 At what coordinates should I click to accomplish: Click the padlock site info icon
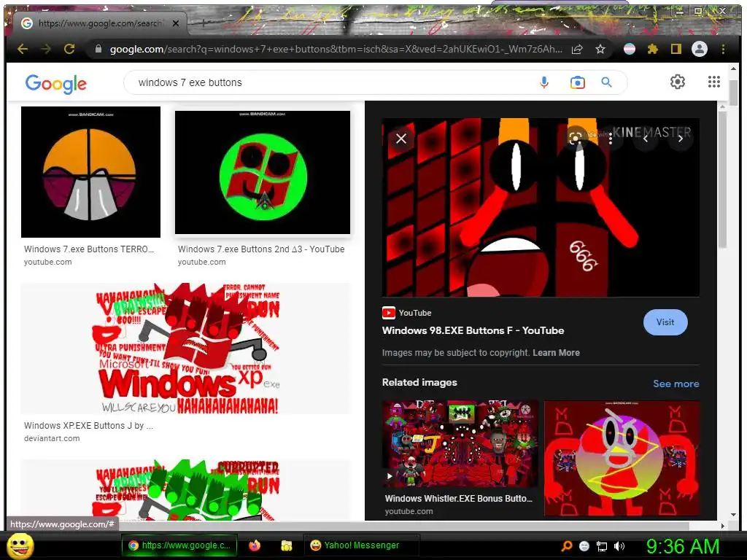click(x=98, y=49)
